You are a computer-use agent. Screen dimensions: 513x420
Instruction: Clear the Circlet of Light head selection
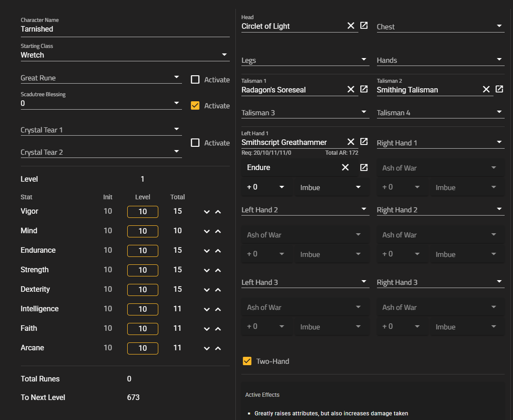click(x=351, y=26)
